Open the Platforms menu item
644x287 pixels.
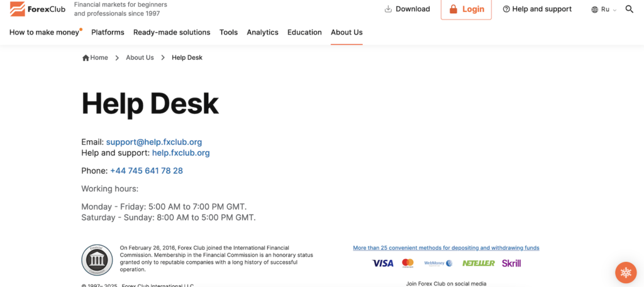click(108, 32)
